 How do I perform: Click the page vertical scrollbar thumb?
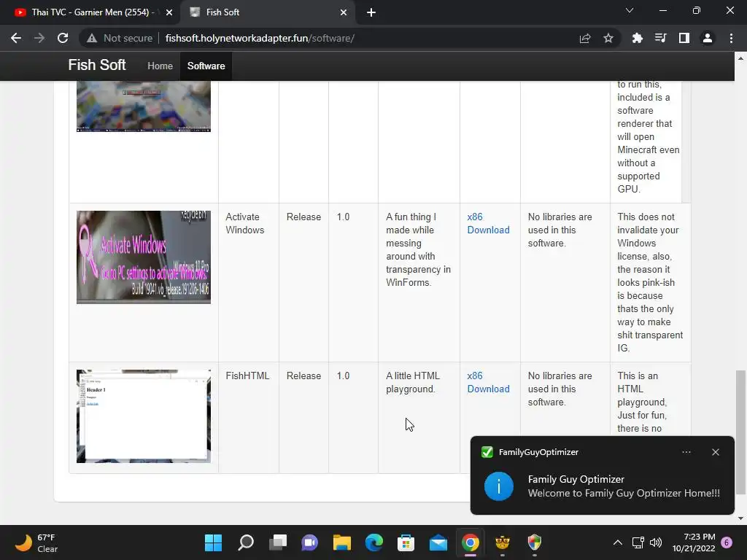740,432
